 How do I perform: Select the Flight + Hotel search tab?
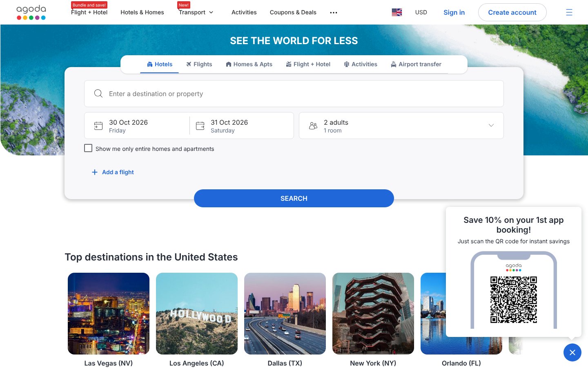308,64
